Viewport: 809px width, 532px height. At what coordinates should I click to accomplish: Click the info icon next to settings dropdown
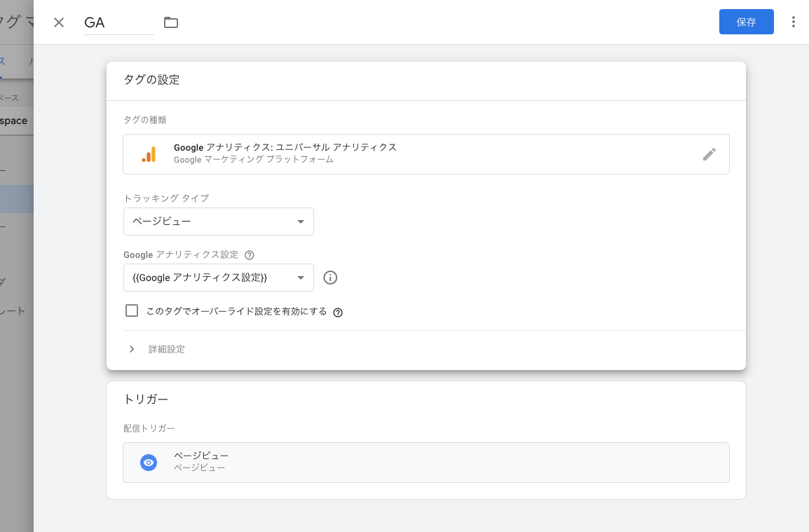pyautogui.click(x=330, y=278)
